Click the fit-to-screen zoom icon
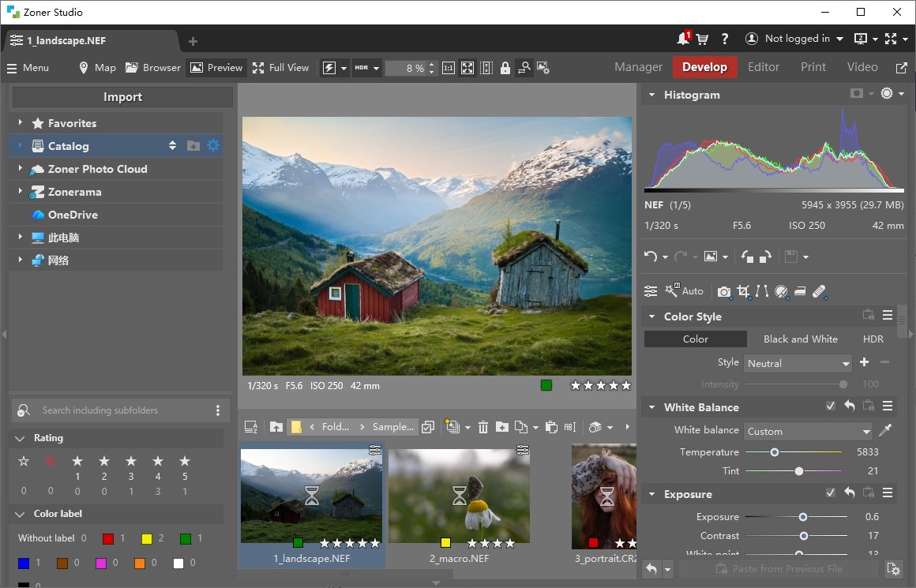This screenshot has width=916, height=588. tap(467, 69)
